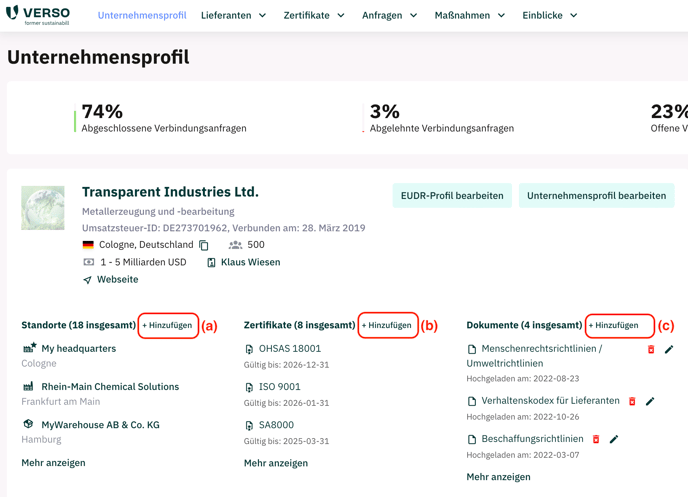Delete Beschaffungsrichtlinien using its trash icon
This screenshot has height=497, width=688.
click(596, 439)
